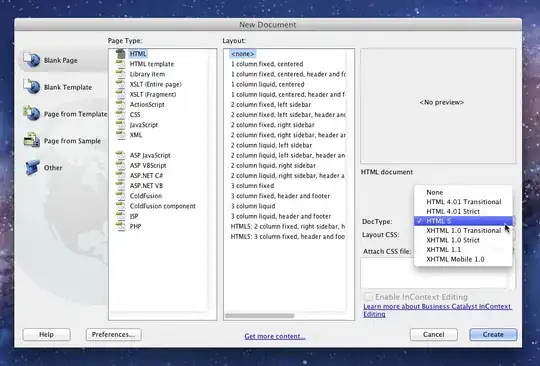Open the Get more content link
Image resolution: width=540 pixels, height=366 pixels.
(x=275, y=336)
